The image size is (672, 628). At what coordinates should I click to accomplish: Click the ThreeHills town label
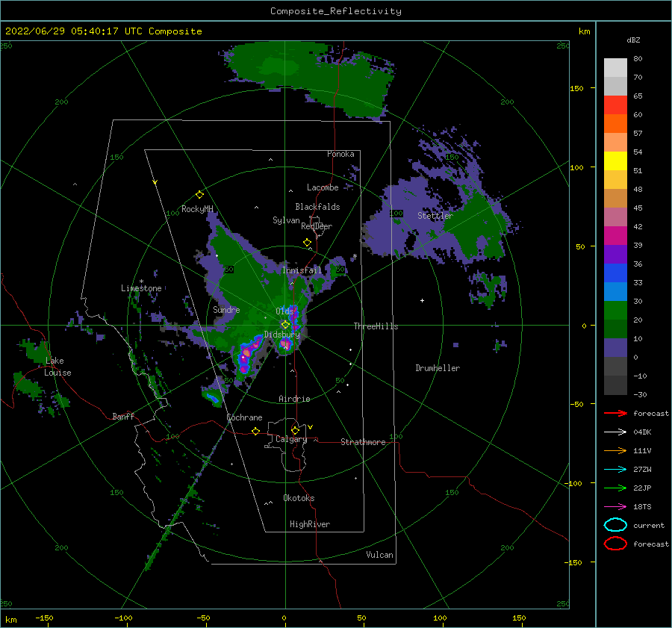[x=376, y=326]
